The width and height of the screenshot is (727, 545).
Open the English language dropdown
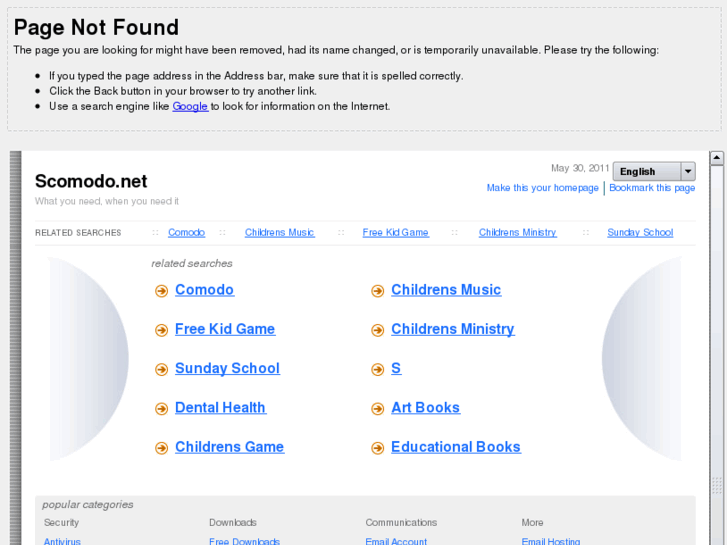click(646, 171)
